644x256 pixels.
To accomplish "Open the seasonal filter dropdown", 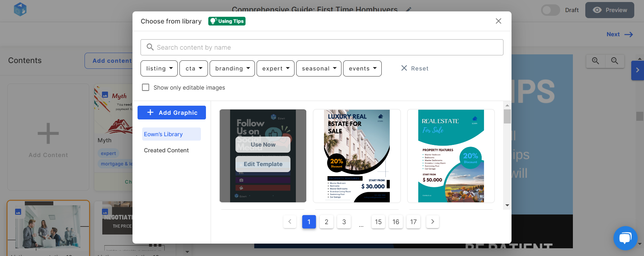I will click(319, 68).
